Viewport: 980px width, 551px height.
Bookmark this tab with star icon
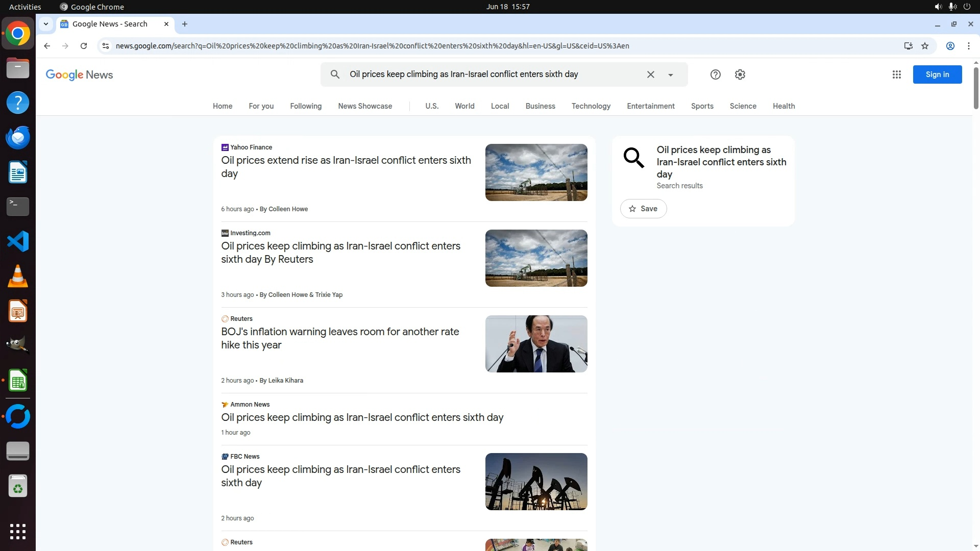point(925,46)
